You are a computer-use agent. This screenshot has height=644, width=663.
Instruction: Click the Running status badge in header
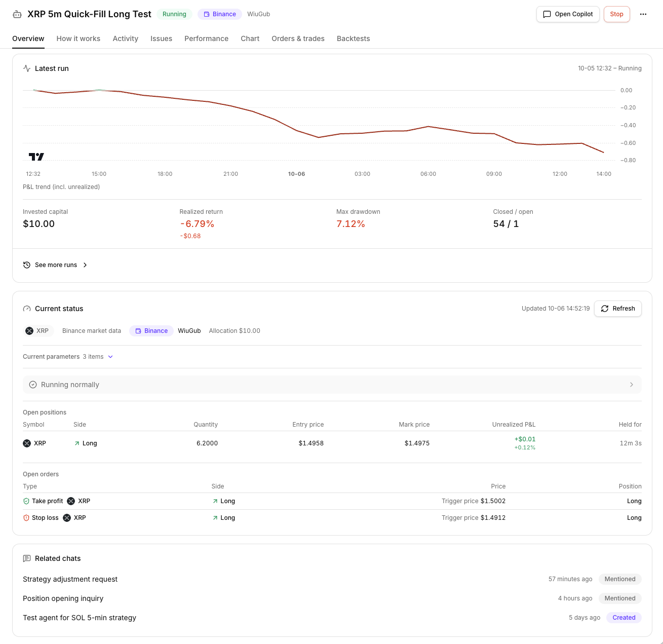point(174,14)
